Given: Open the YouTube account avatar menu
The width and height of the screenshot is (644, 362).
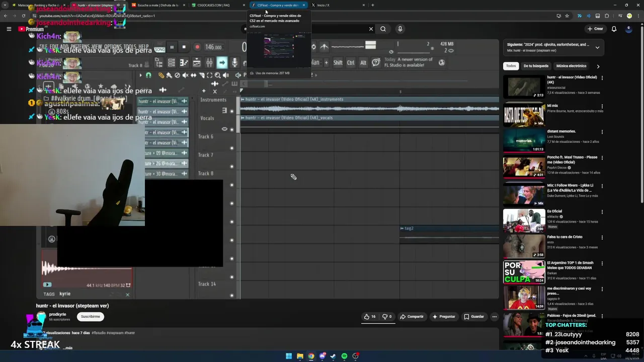Looking at the screenshot, I should (628, 29).
